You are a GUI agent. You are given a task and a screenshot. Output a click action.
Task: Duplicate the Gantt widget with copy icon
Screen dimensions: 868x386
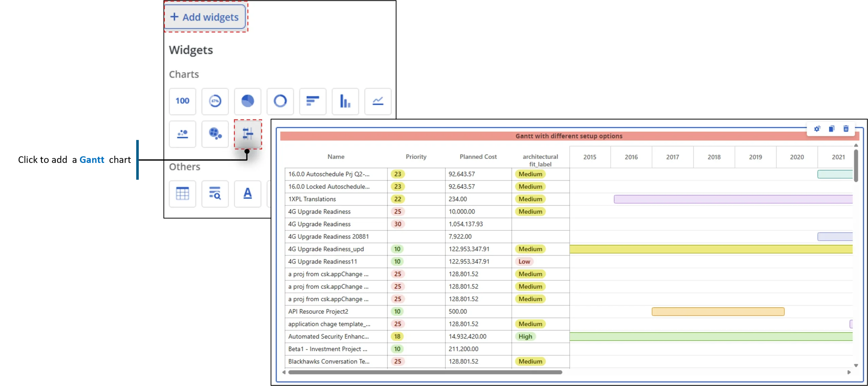click(x=831, y=129)
